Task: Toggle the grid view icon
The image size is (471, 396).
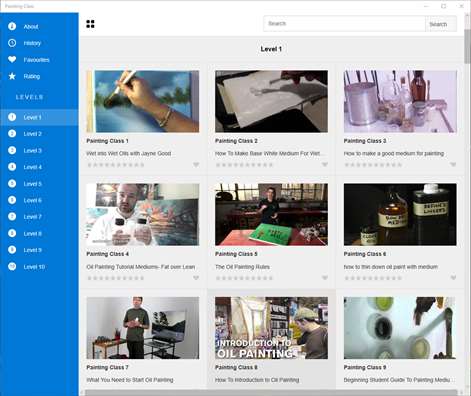Action: (x=90, y=24)
